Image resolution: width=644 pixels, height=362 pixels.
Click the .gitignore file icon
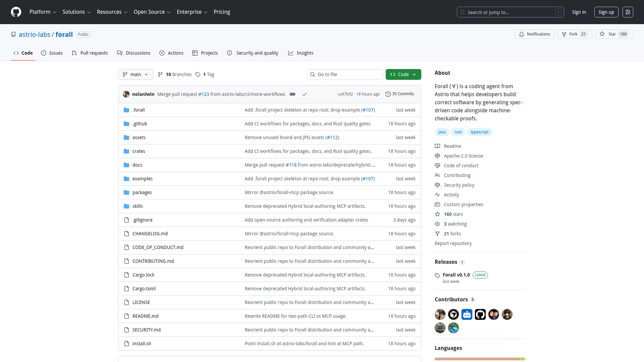[x=126, y=220]
